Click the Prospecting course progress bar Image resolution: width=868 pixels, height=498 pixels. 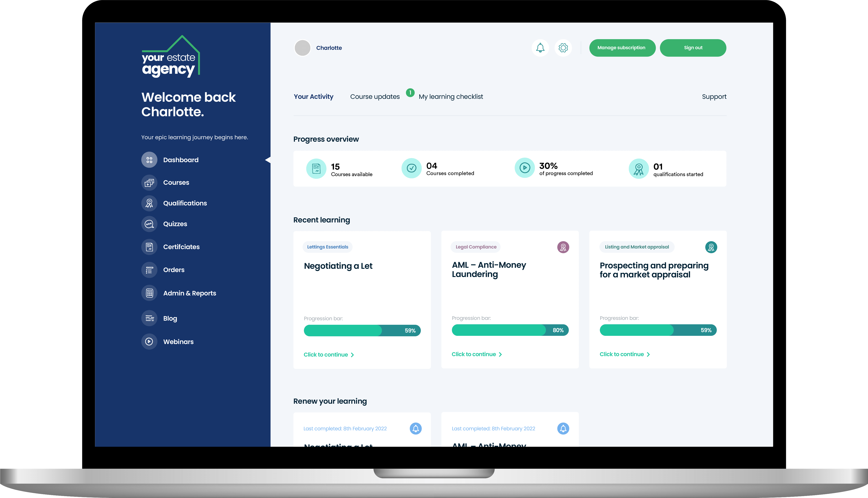pyautogui.click(x=658, y=330)
